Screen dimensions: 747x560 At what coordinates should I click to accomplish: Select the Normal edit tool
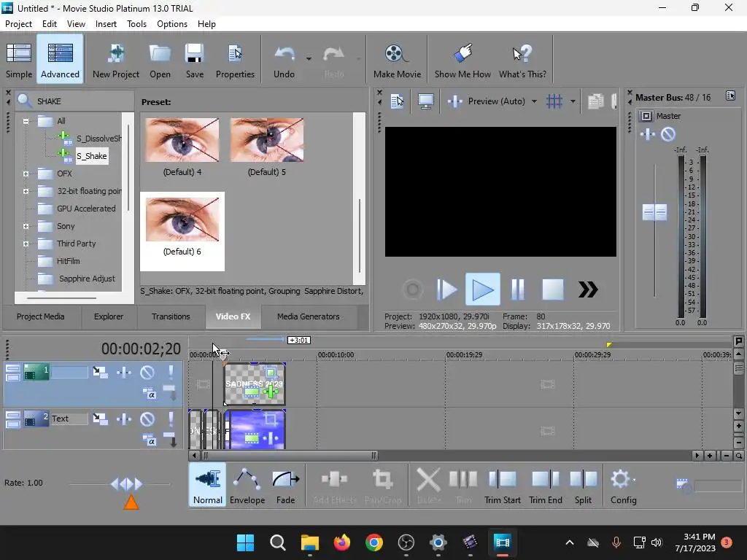pos(208,485)
